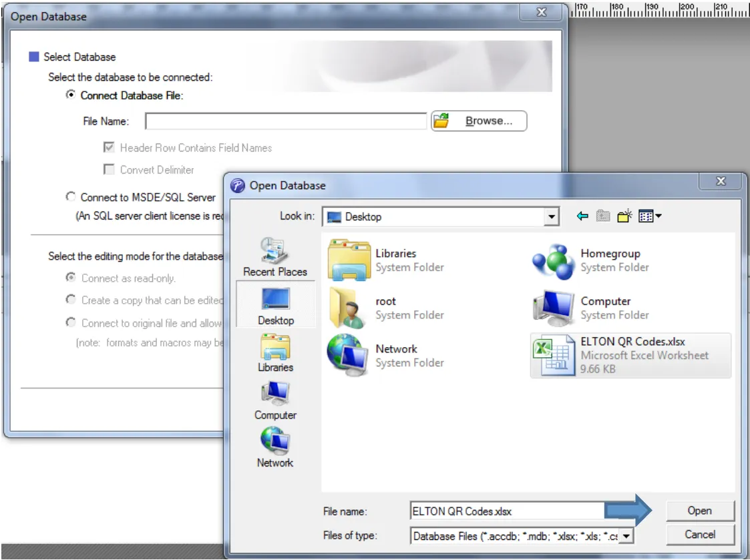The height and width of the screenshot is (560, 750).
Task: Choose the Connect as read-only option
Action: 71,278
